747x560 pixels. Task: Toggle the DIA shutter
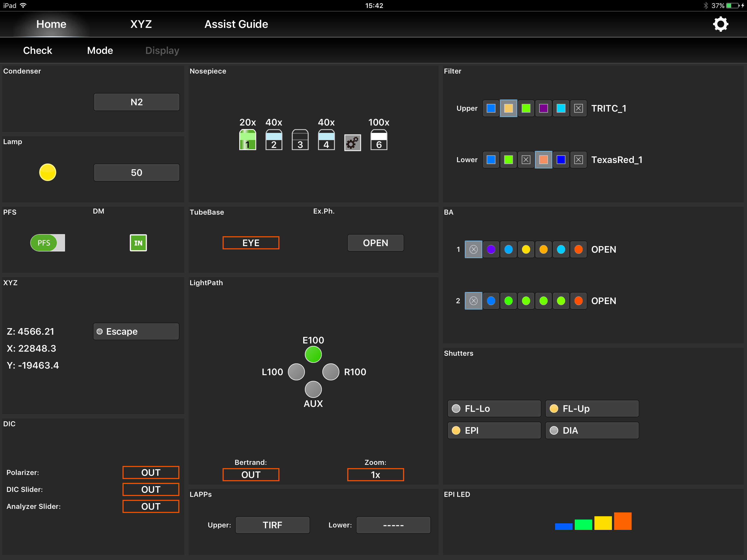click(592, 430)
